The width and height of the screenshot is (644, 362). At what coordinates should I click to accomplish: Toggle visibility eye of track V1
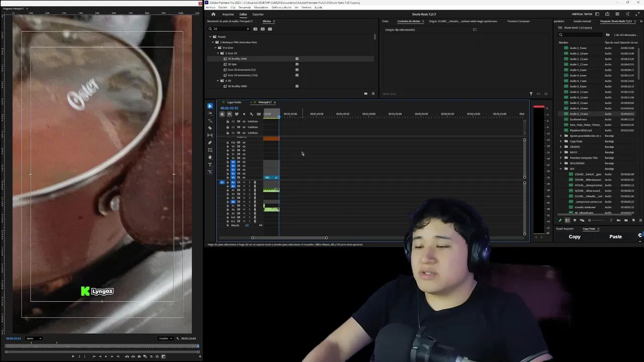244,177
